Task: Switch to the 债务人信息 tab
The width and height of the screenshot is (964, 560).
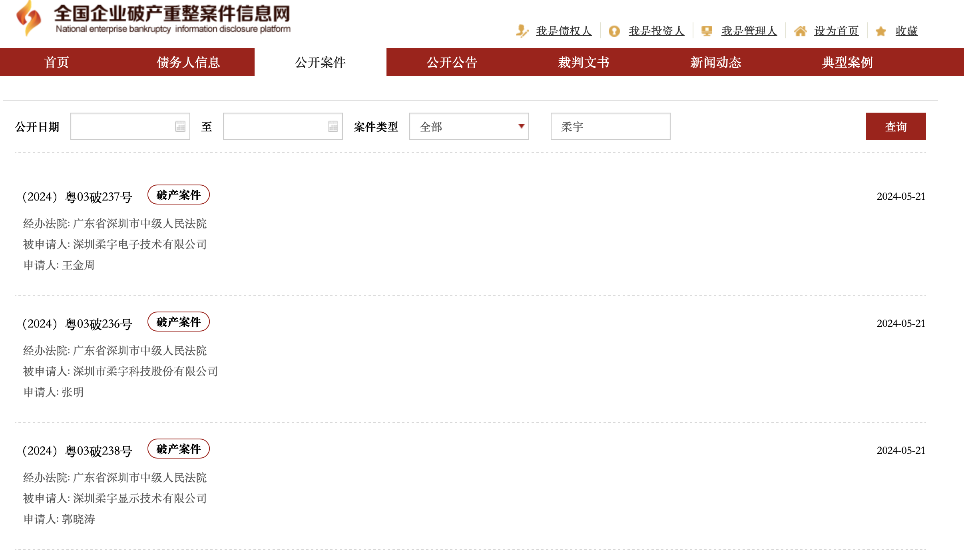Action: (188, 62)
